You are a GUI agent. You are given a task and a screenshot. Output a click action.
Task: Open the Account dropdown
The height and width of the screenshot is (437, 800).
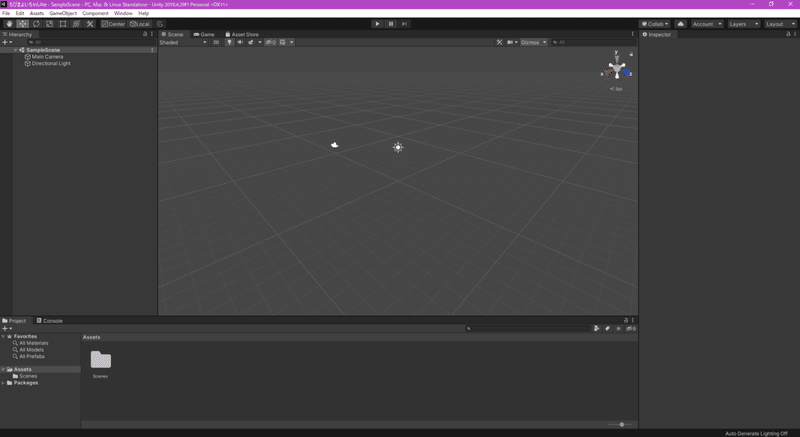point(707,24)
